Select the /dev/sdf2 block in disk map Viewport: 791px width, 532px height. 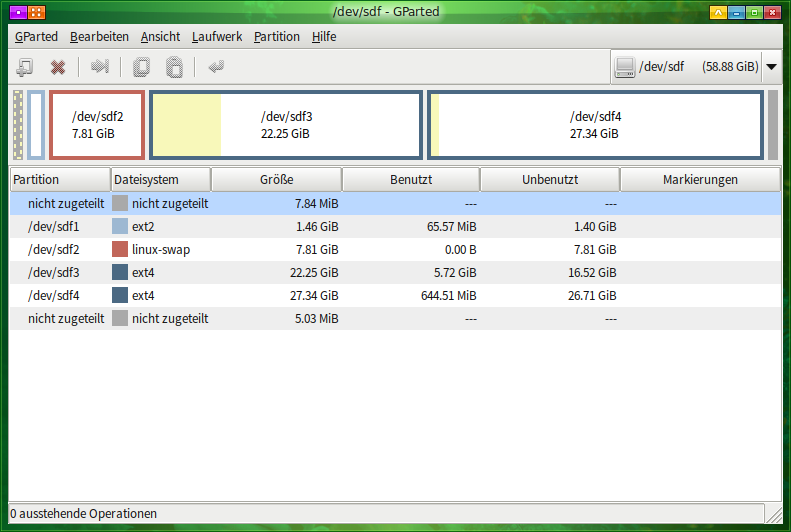[x=98, y=124]
